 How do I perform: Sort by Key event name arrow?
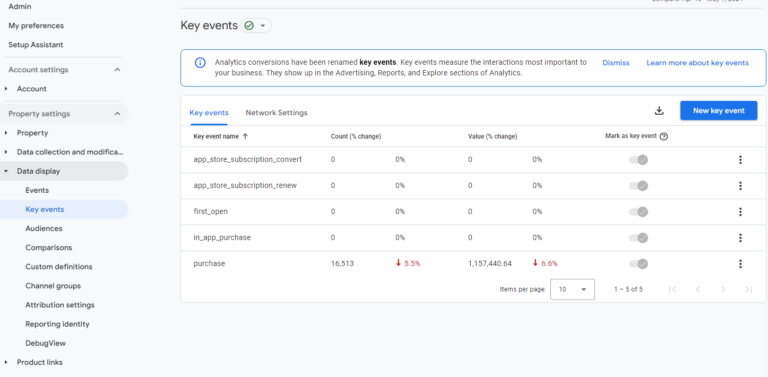245,137
